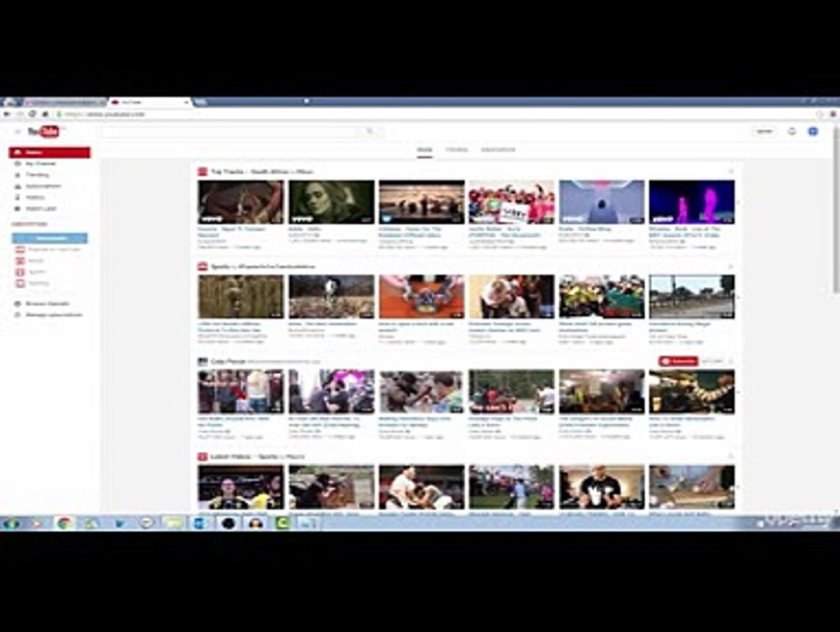Screen dimensions: 840x632
Task: Open Popular on YouTube channel link
Action: (x=49, y=249)
